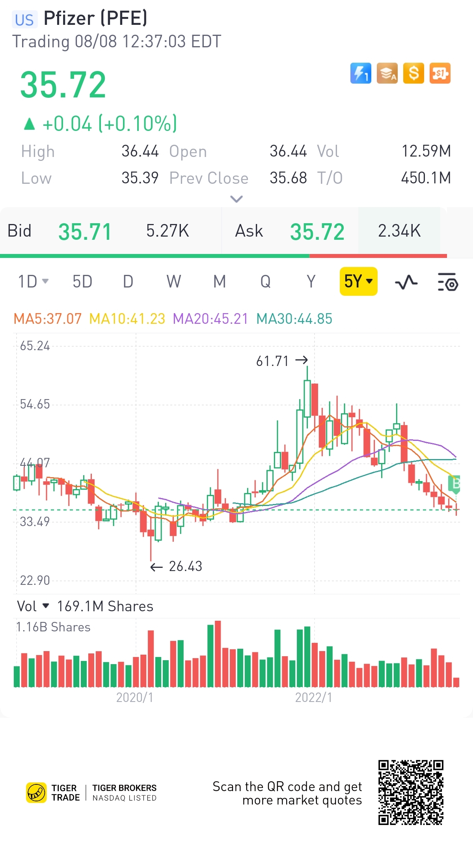Viewport: 473px width, 868px height.
Task: Tap the yellow dollar sign icon
Action: (413, 73)
